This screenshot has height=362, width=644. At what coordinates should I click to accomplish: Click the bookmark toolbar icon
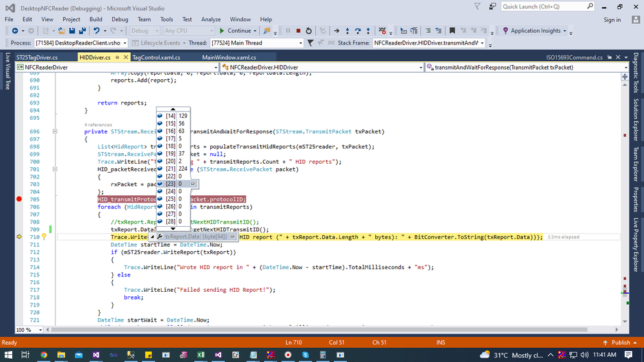point(452,31)
